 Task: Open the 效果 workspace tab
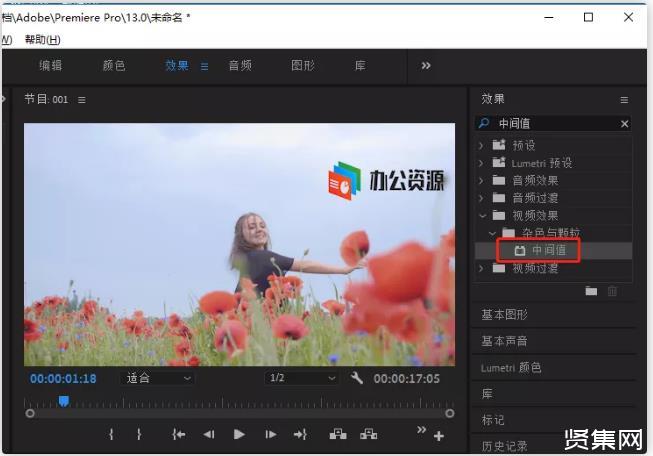(177, 65)
